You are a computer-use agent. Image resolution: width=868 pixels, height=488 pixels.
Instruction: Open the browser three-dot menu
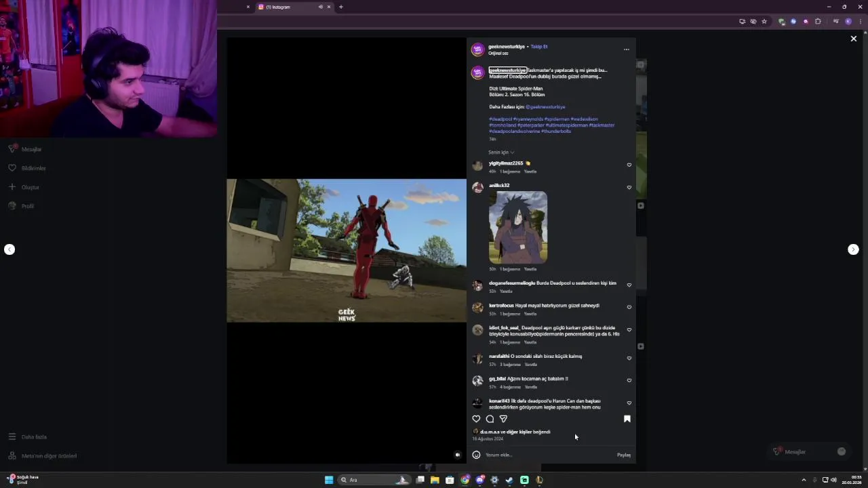click(x=861, y=21)
